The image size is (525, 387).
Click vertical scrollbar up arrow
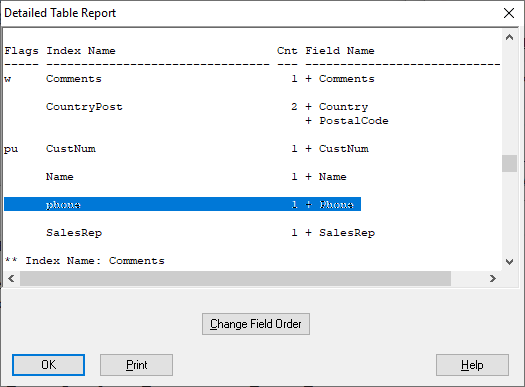pos(509,37)
